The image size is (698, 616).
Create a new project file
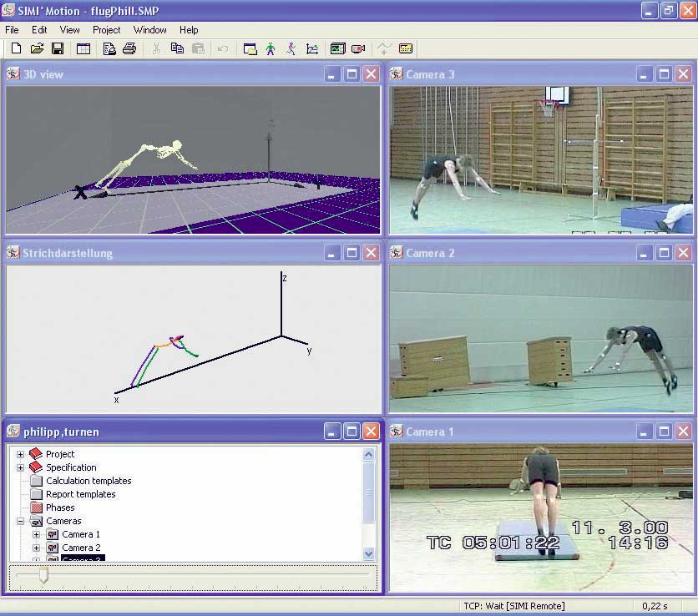point(16,48)
